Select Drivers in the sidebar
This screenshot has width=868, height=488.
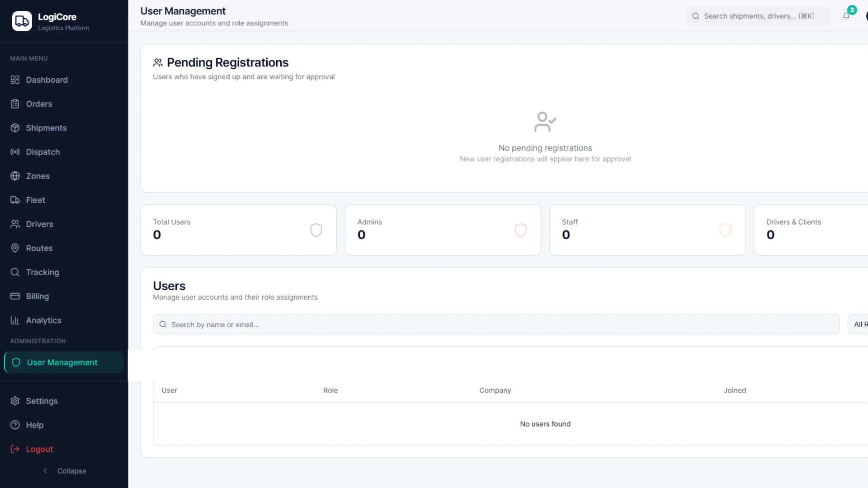click(64, 224)
